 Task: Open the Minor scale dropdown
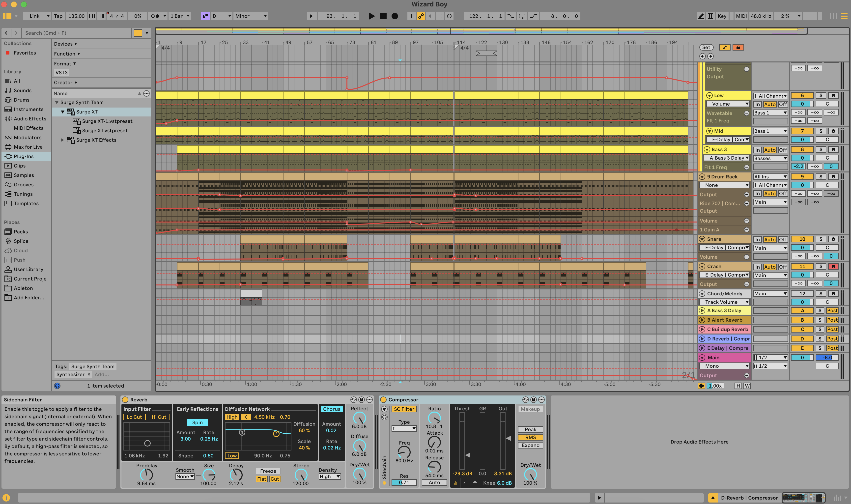[x=251, y=16]
